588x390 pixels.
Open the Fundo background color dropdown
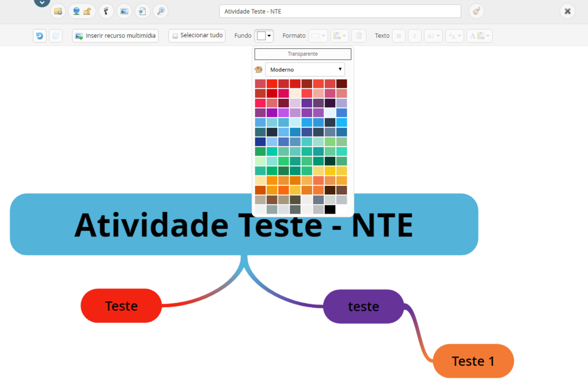(x=264, y=36)
